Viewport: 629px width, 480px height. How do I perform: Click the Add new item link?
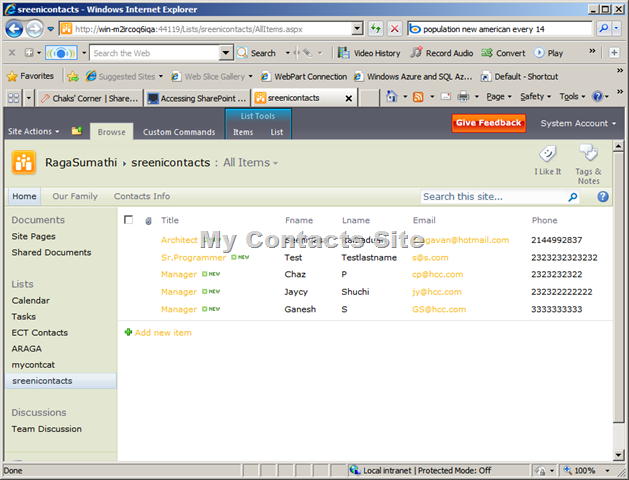pos(163,332)
